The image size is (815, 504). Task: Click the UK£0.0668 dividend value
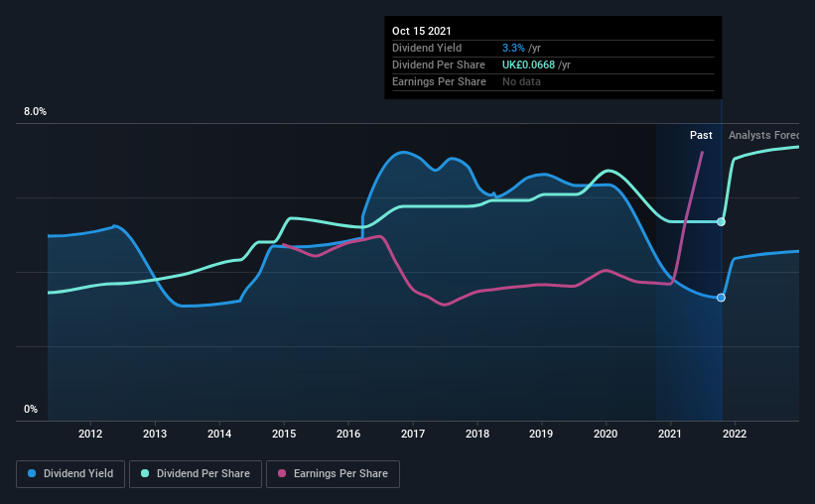click(x=528, y=64)
